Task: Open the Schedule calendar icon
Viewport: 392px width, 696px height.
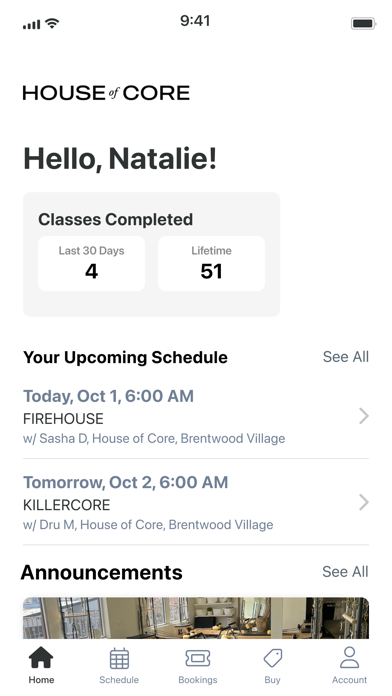Action: tap(119, 658)
